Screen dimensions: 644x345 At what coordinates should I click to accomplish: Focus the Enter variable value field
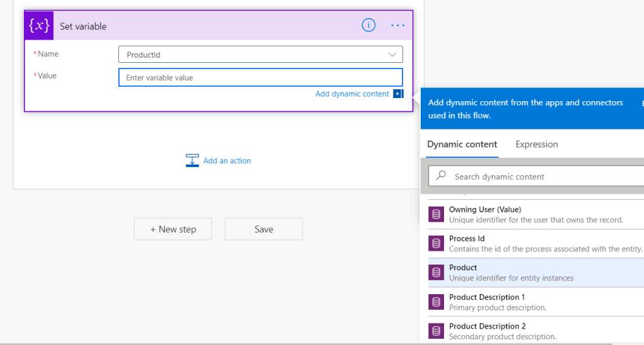coord(260,77)
